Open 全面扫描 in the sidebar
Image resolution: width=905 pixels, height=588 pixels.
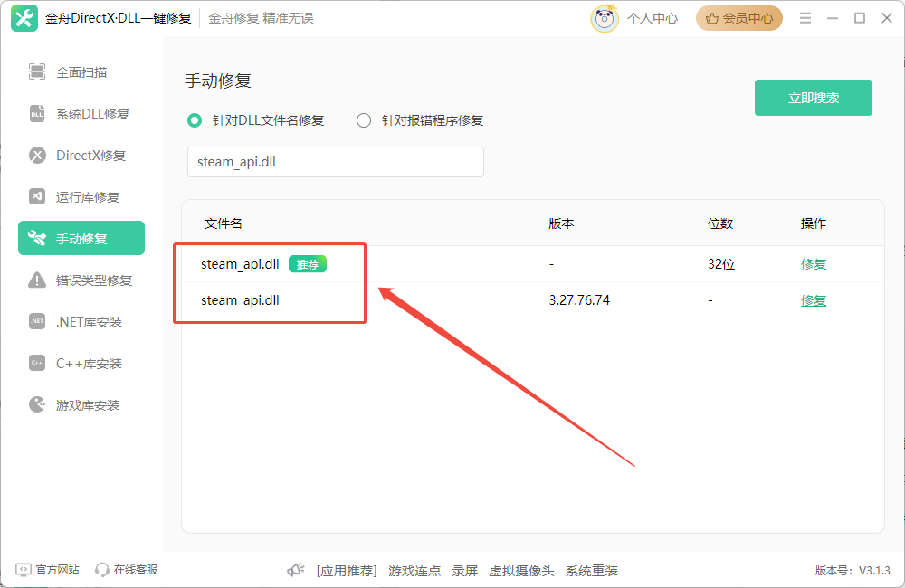[x=81, y=72]
